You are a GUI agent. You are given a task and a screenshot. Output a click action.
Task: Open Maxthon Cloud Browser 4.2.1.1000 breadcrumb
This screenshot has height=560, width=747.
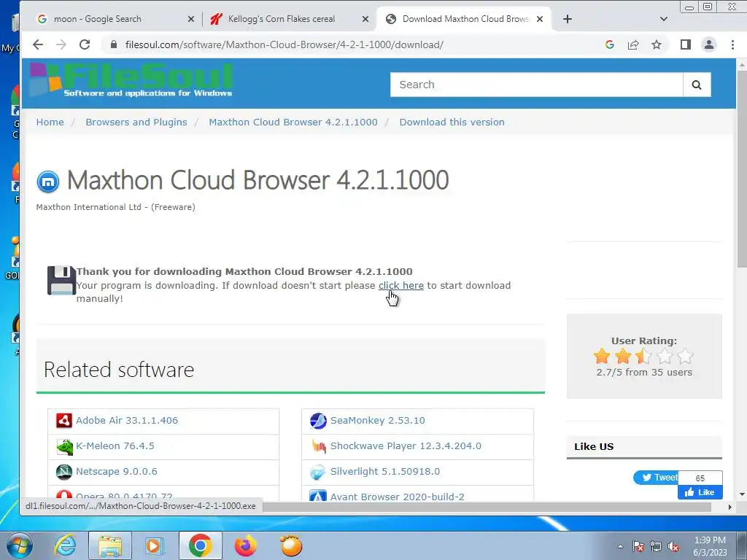click(x=293, y=122)
